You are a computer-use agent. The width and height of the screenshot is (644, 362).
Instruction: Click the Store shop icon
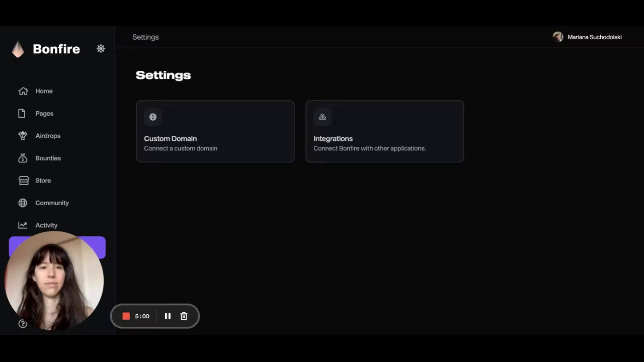[x=23, y=180]
